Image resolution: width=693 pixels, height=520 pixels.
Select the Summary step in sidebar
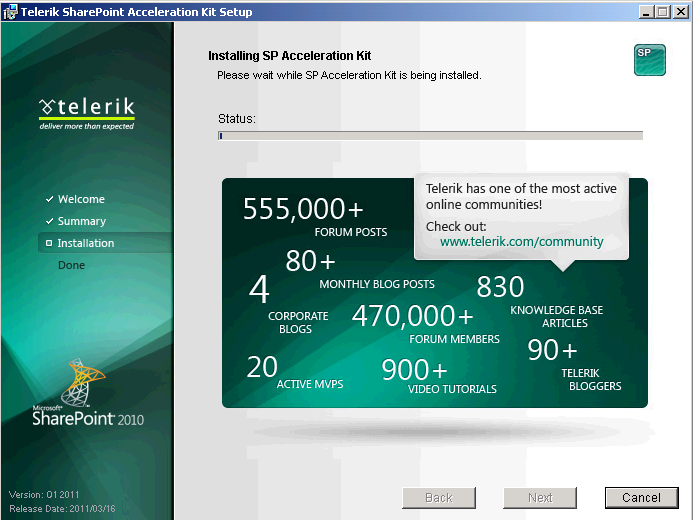click(x=82, y=221)
